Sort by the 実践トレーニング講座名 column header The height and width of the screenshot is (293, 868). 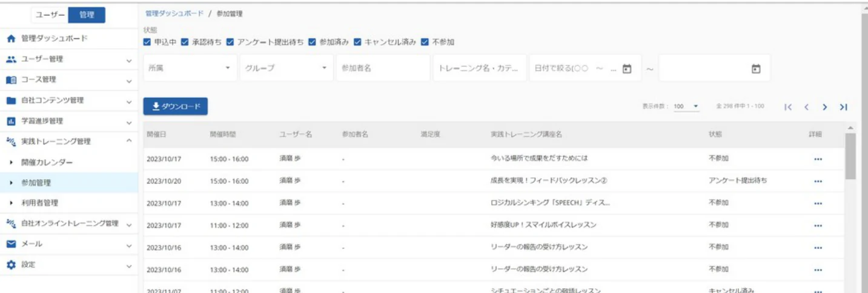click(x=526, y=134)
